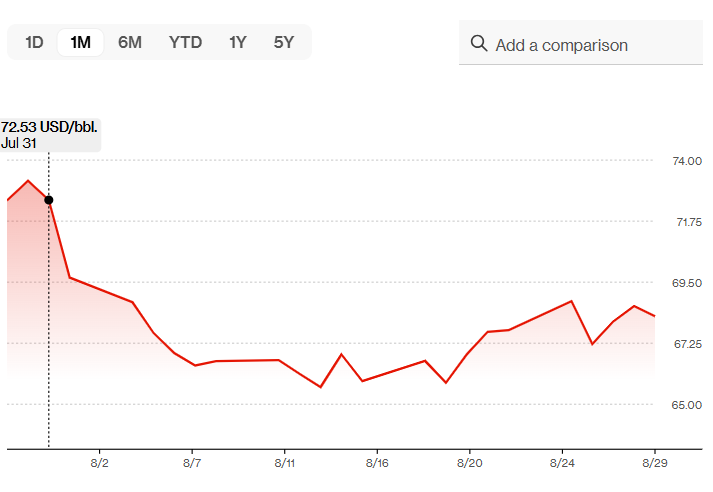
Task: Select the 1D time range tab
Action: click(x=34, y=42)
